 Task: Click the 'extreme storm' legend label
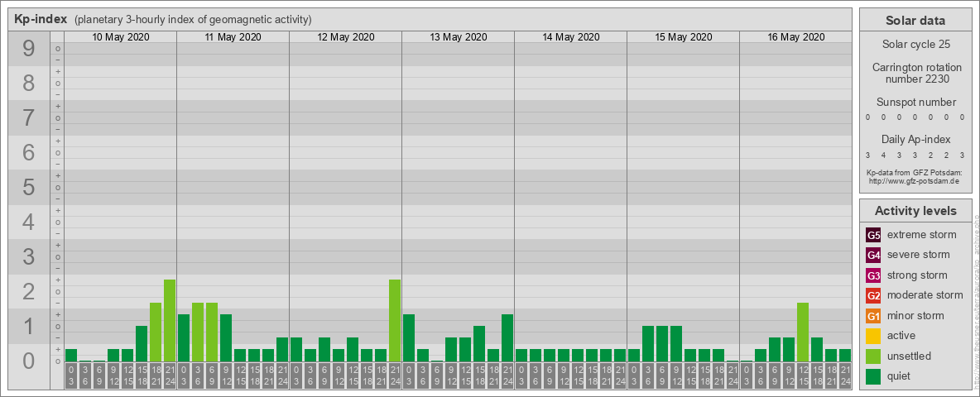[x=921, y=235]
